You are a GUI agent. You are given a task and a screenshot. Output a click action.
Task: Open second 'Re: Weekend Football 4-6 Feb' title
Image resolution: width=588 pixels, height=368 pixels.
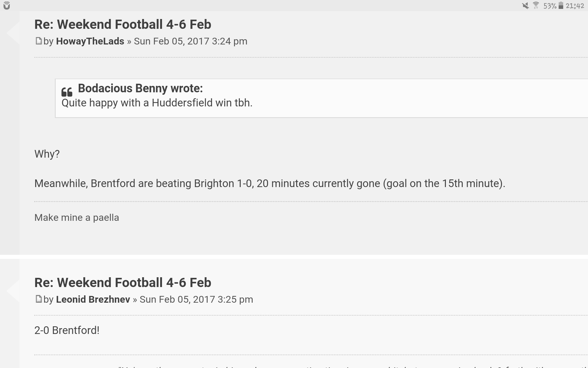[123, 283]
